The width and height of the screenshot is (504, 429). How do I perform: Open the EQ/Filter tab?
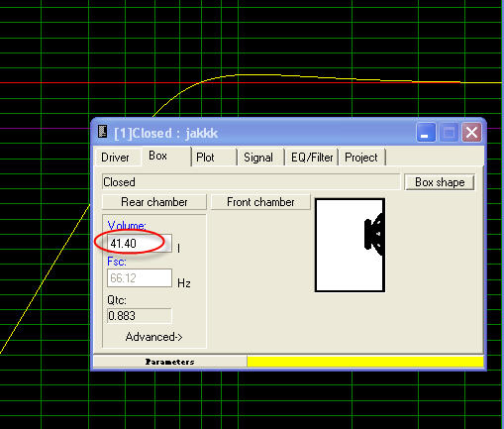312,158
